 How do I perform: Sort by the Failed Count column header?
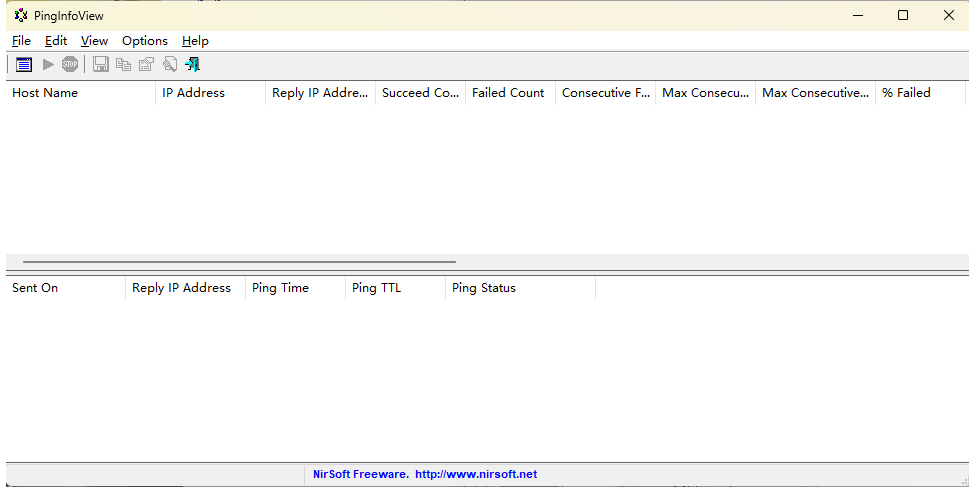click(x=509, y=93)
